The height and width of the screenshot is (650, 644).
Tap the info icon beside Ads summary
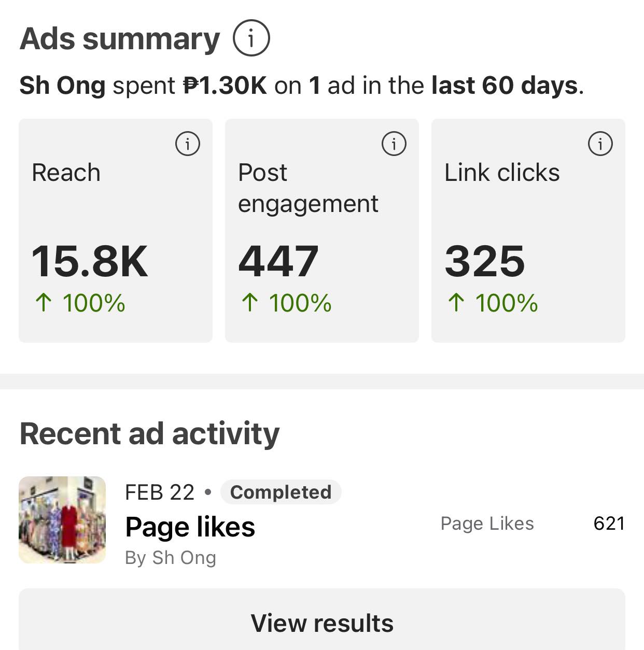click(x=251, y=38)
